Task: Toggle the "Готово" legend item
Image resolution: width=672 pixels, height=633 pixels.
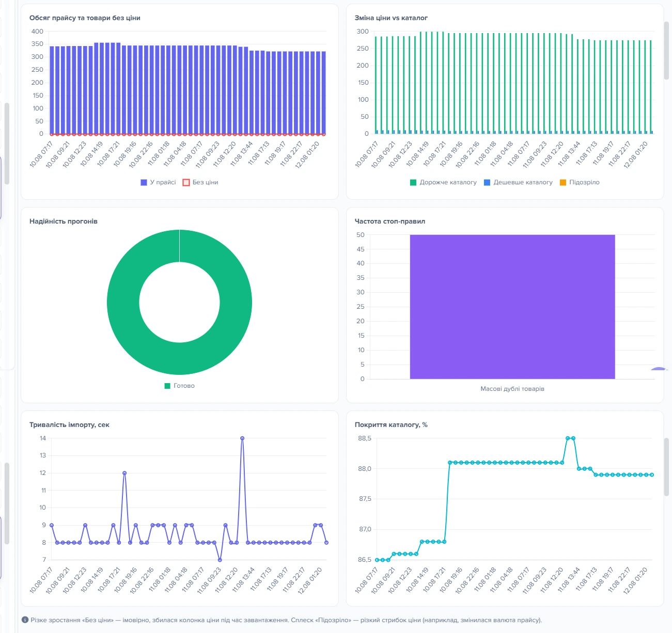Action: point(179,386)
